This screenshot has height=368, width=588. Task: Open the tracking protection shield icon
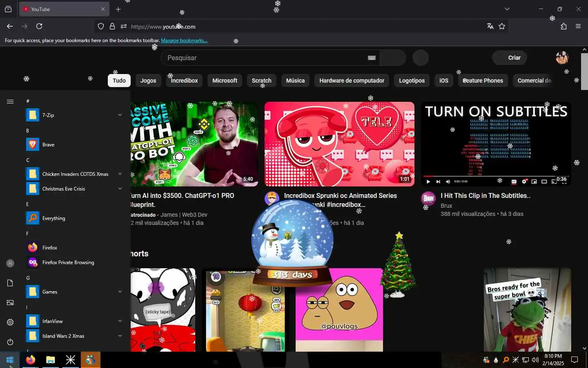pos(101,27)
